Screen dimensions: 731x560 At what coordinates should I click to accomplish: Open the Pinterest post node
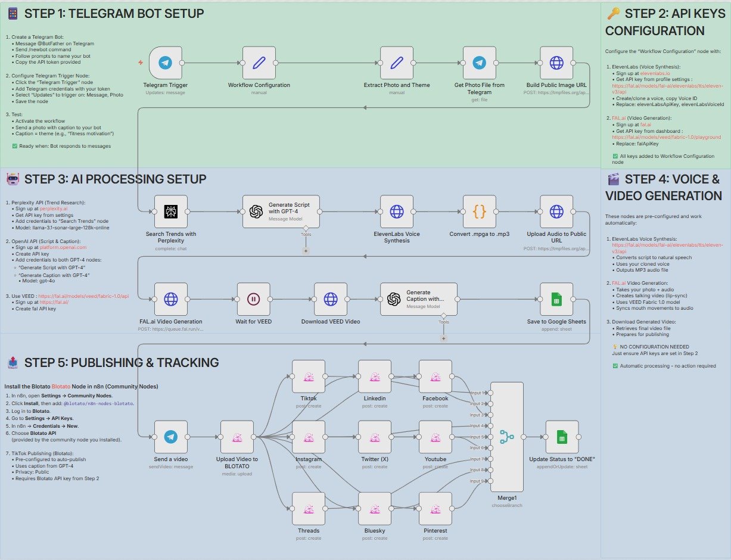click(436, 508)
